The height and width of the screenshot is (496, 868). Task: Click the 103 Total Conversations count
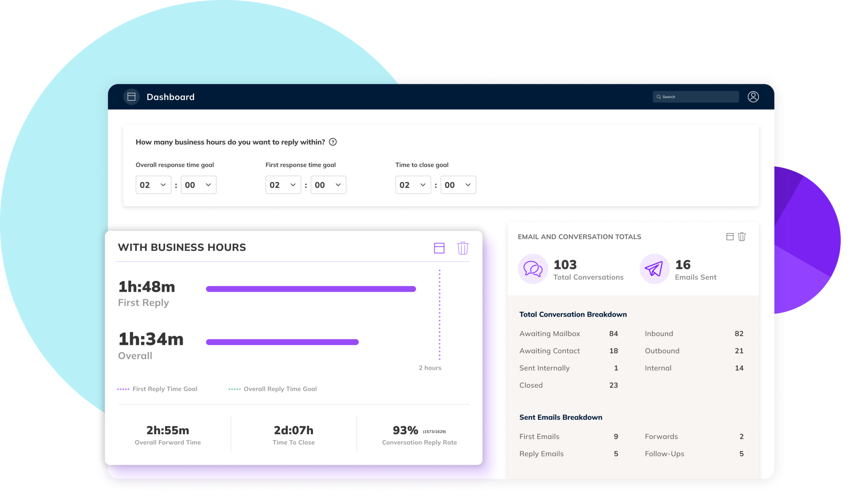[x=565, y=265]
